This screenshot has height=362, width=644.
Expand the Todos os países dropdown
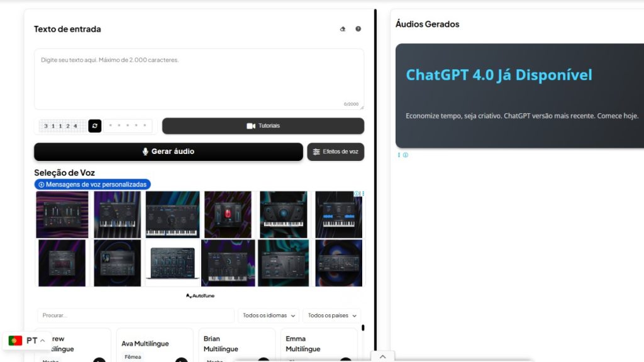pyautogui.click(x=332, y=315)
